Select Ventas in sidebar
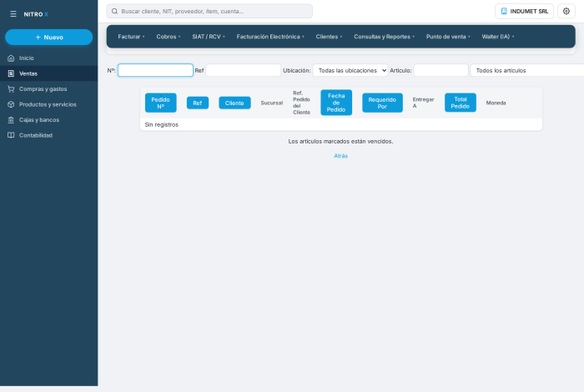Viewport: 584px width, 392px height. pos(48,73)
